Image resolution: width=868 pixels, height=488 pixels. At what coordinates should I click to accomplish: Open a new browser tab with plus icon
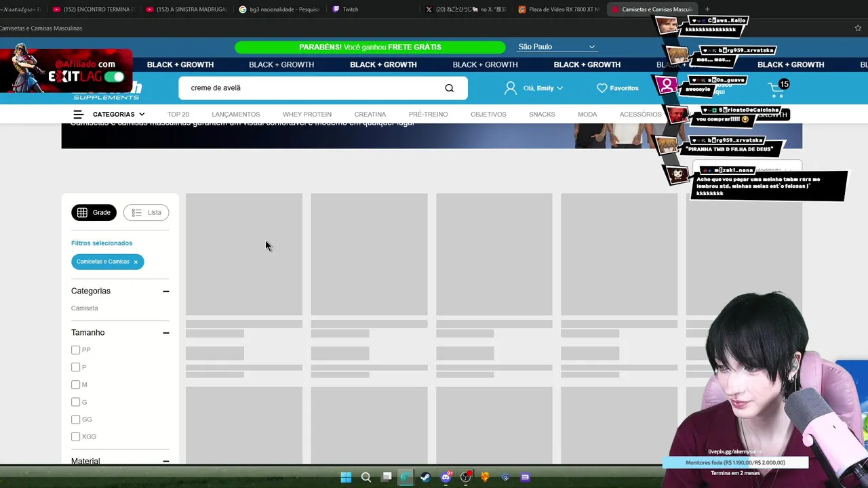click(x=707, y=9)
